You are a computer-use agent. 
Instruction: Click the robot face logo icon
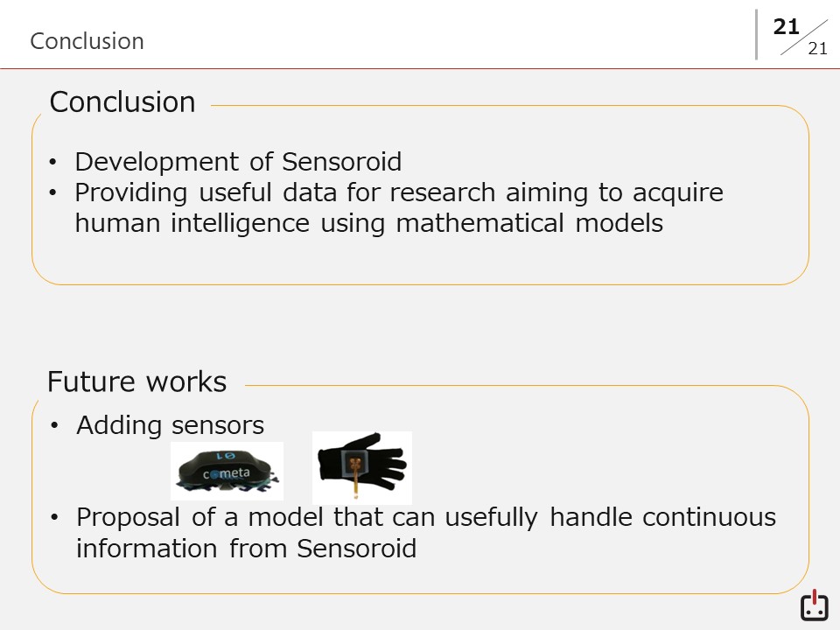(x=814, y=605)
